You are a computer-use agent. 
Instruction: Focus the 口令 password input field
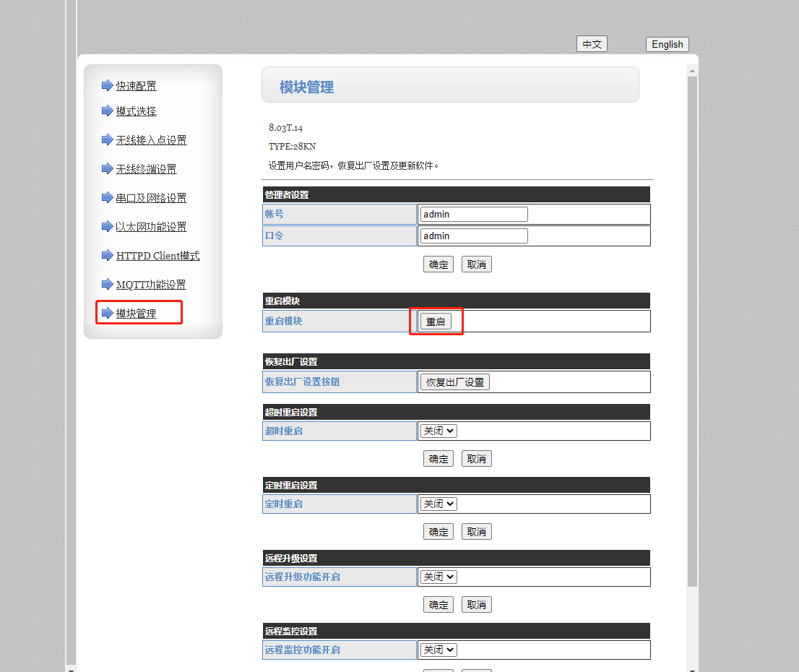click(474, 236)
